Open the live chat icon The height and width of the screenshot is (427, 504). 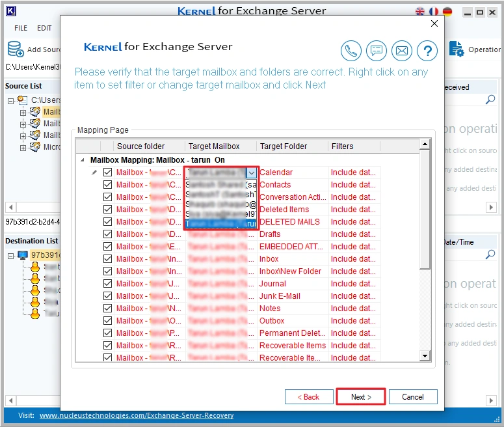377,50
